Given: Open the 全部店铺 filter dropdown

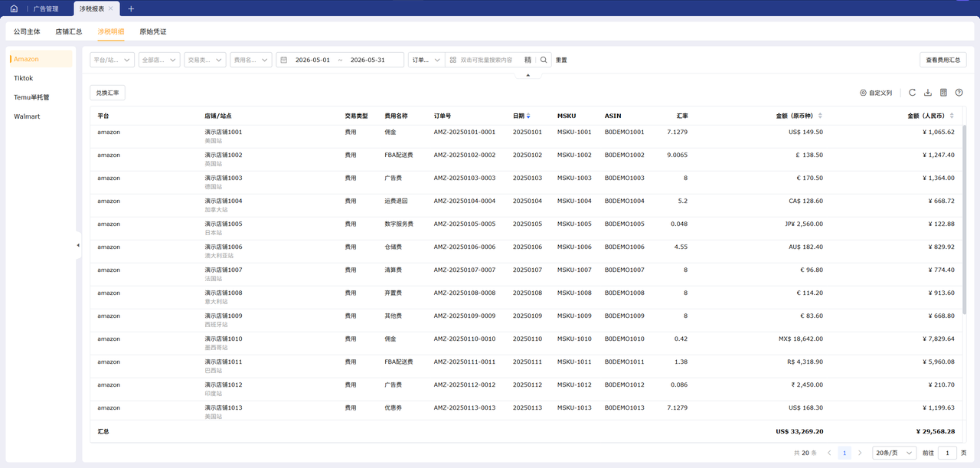Looking at the screenshot, I should coord(159,60).
